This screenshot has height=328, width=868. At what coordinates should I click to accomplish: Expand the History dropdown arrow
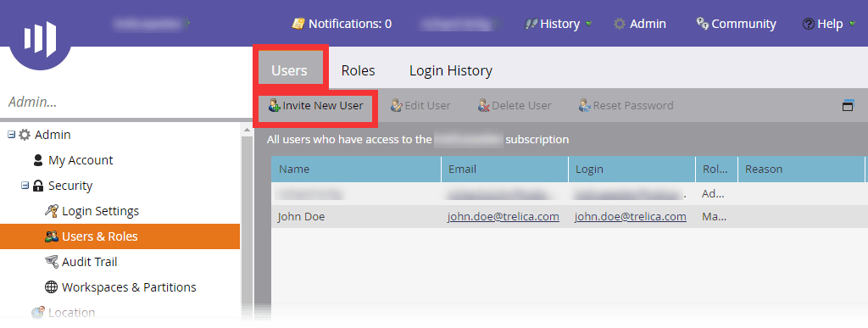pyautogui.click(x=588, y=24)
